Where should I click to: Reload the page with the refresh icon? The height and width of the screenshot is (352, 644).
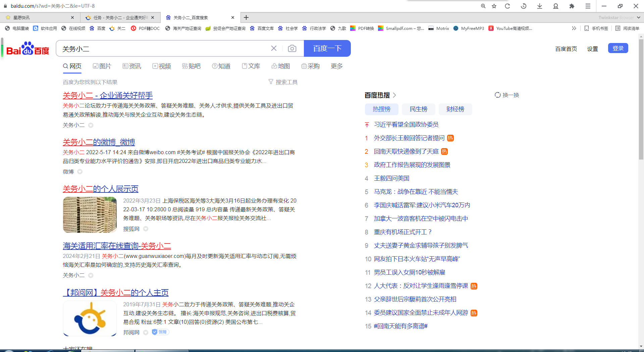pos(507,6)
